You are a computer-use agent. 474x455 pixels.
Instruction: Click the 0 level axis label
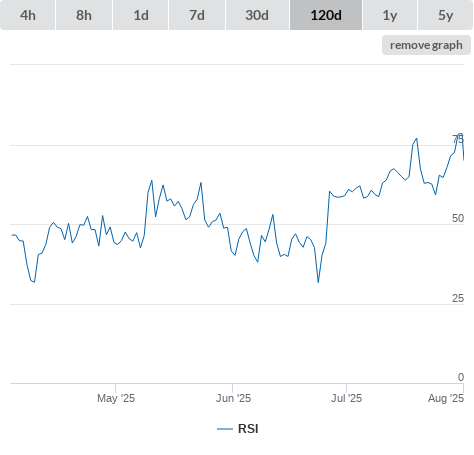click(461, 377)
